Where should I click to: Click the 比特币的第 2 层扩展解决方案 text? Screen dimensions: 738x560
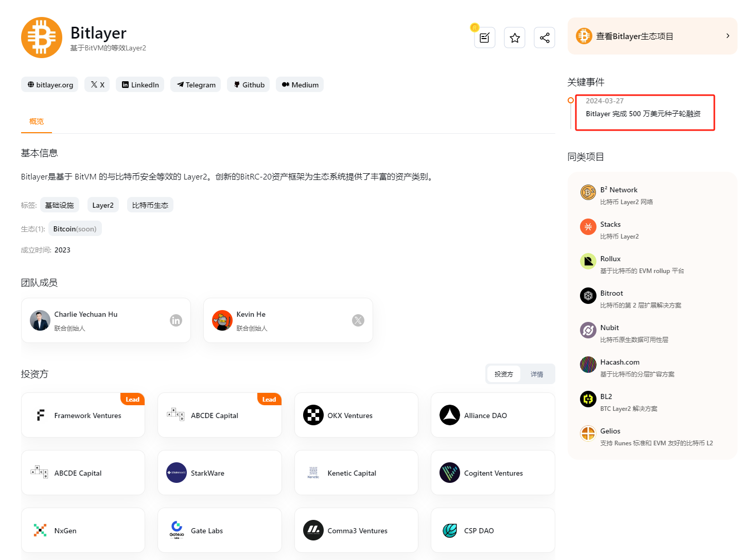(641, 305)
